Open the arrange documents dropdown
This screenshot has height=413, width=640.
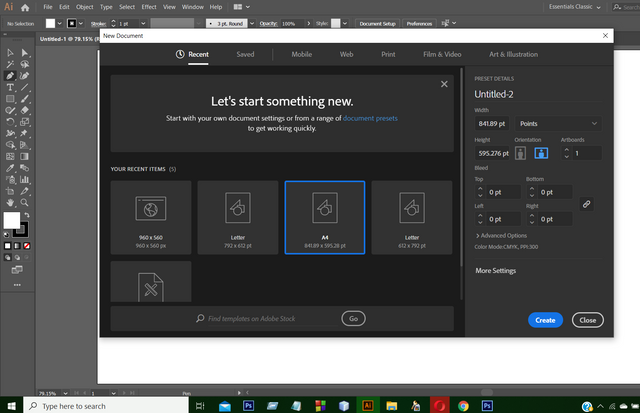tap(242, 7)
